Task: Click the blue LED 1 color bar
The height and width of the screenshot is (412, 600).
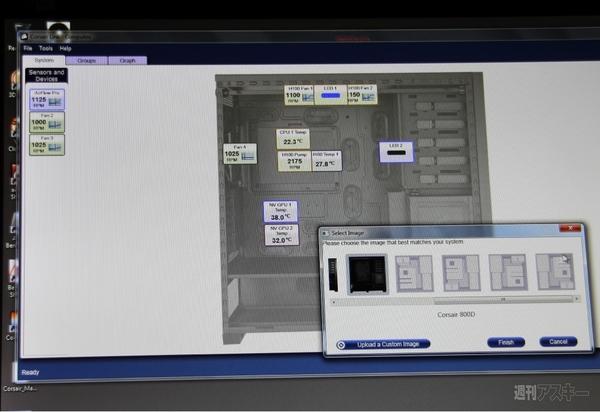Action: pyautogui.click(x=331, y=96)
